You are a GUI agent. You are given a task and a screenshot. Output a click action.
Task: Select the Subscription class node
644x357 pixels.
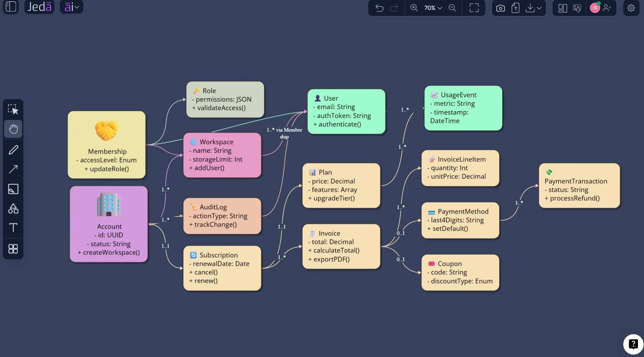222,268
